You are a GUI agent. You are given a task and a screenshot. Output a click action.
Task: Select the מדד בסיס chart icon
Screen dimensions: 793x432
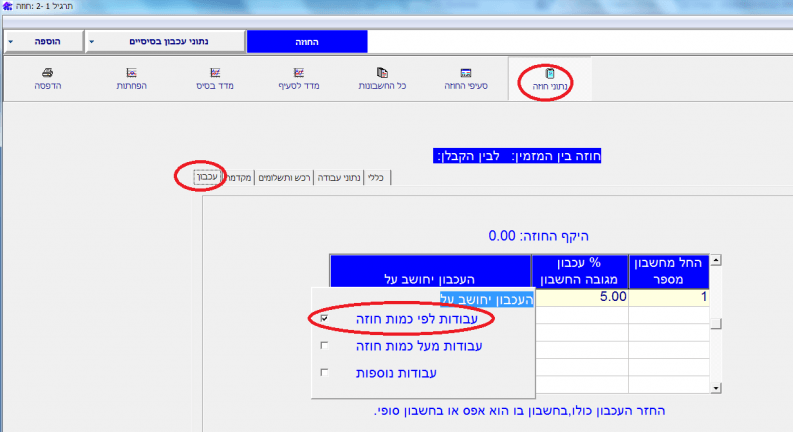(x=215, y=74)
